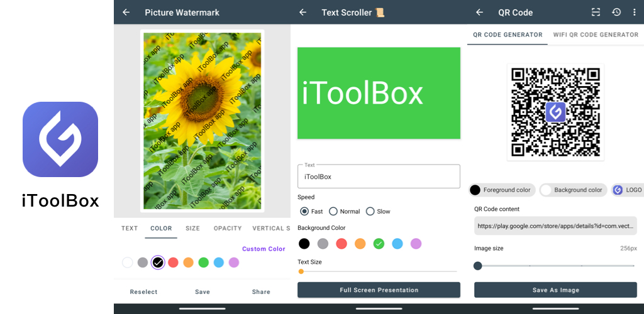The height and width of the screenshot is (314, 644).
Task: Switch to watermark OPACITY tab
Action: tap(228, 229)
